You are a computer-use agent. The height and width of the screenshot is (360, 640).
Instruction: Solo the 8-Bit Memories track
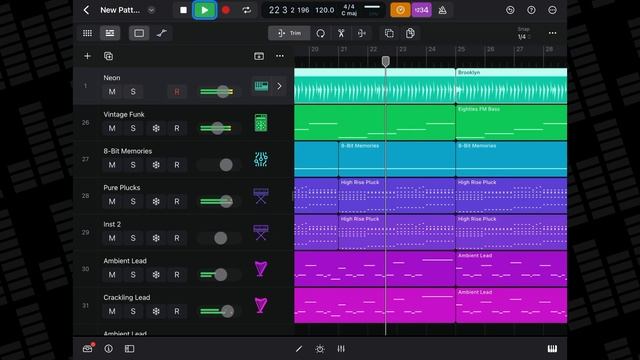pos(133,165)
